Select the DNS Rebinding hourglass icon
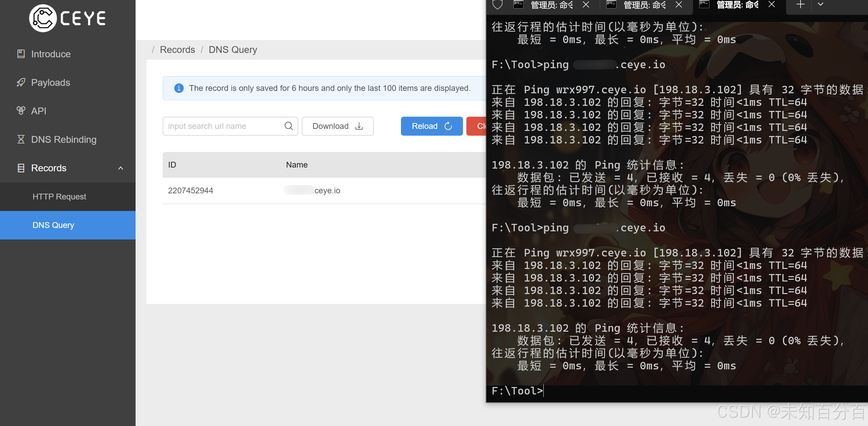868x426 pixels. pos(21,139)
